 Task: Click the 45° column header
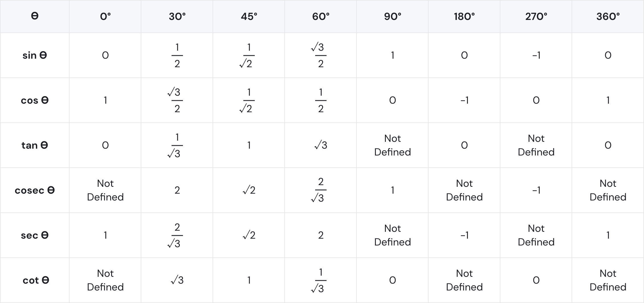click(x=249, y=17)
